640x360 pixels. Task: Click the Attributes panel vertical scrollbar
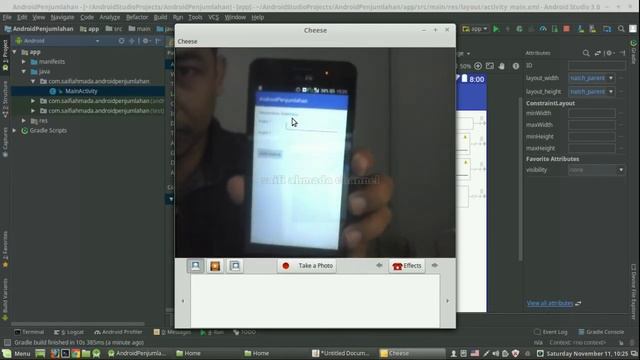[x=520, y=180]
